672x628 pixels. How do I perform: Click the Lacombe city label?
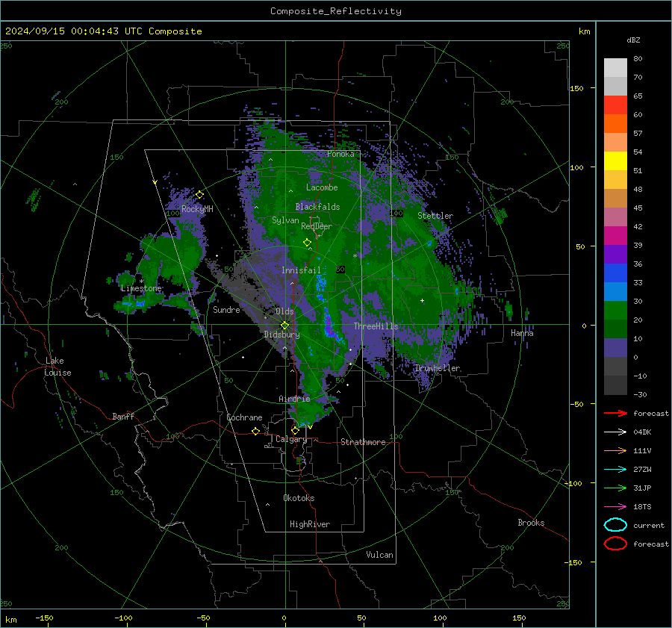322,187
